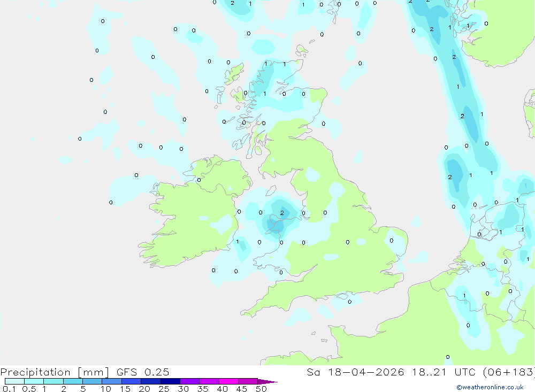Screen dimensions: 535x392
Task: Click the 'Precipitation [mm]' title text
Action: click(55, 372)
